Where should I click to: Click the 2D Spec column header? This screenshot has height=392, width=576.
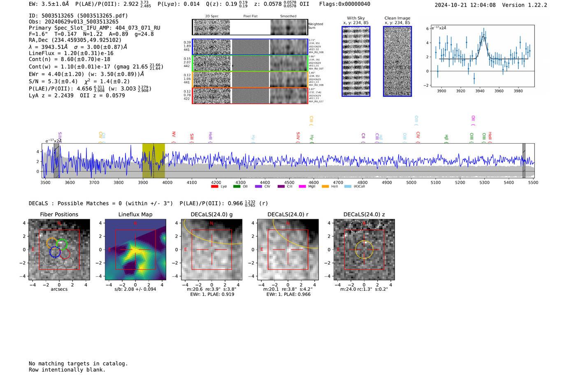point(212,16)
